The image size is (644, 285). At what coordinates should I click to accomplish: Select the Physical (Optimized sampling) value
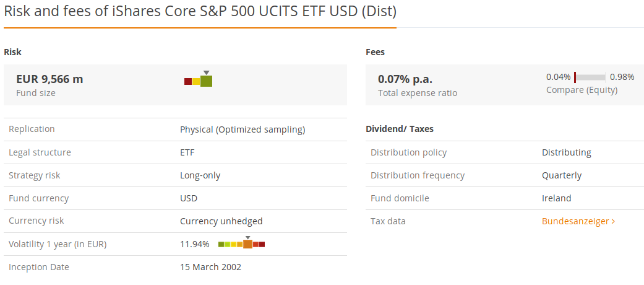click(x=243, y=129)
